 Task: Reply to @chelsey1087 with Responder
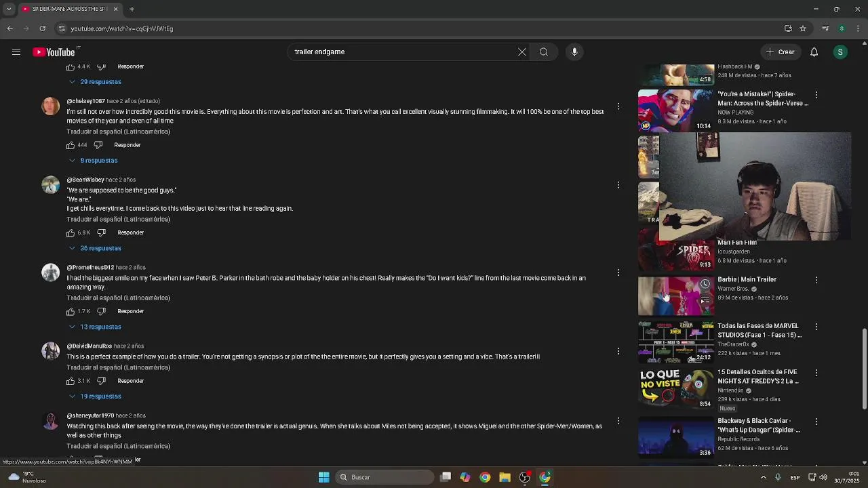[127, 145]
